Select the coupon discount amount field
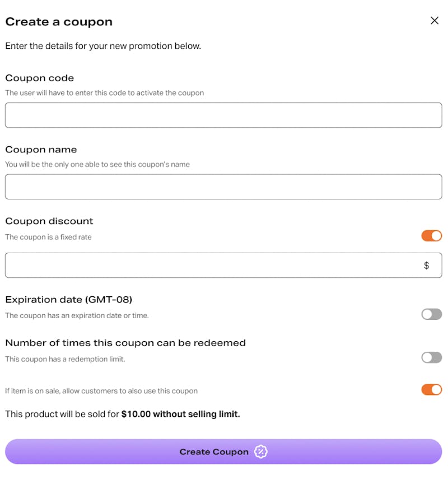 [223, 265]
